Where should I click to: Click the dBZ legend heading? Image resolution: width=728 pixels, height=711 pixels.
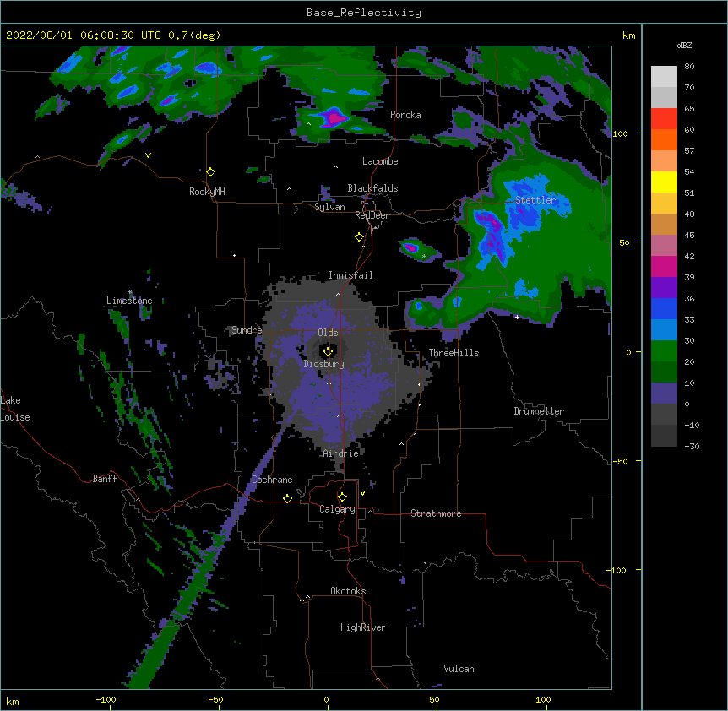point(684,46)
